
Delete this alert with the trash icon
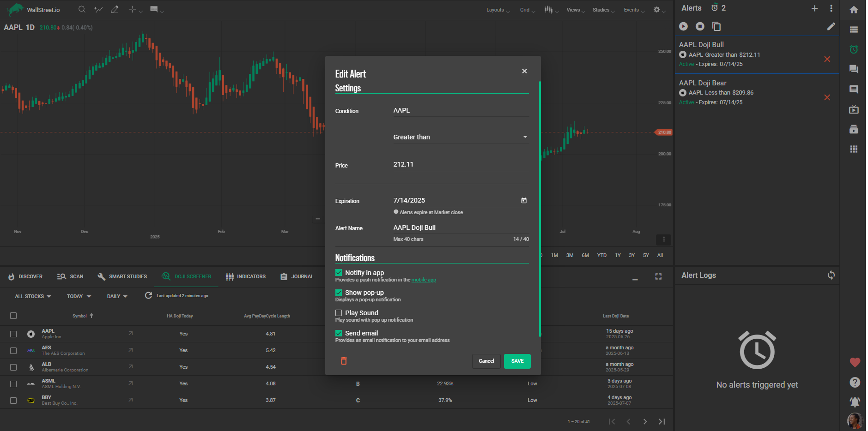pos(344,361)
